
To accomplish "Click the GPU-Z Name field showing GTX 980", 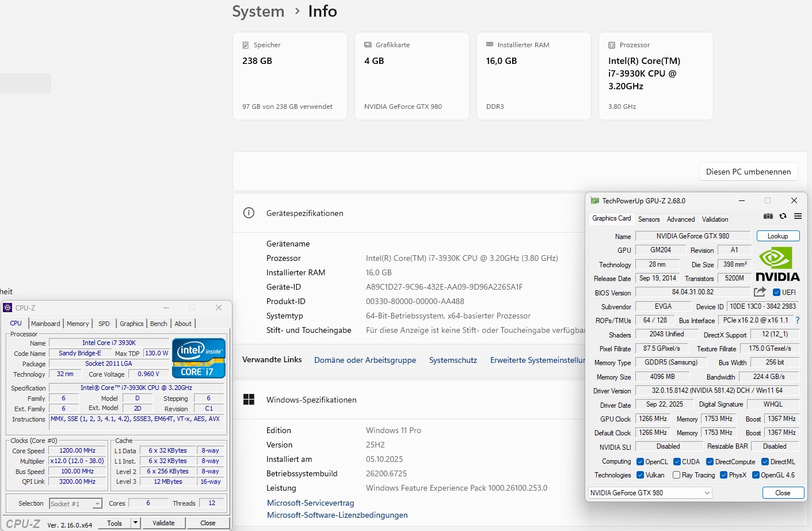I will [x=693, y=236].
